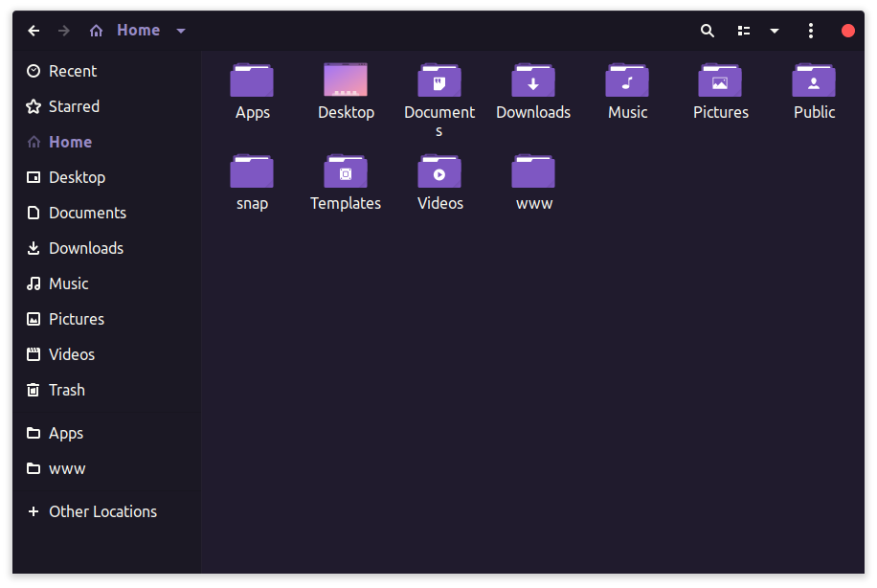Go back with the left arrow
Screen dimensions: 877x588
coord(34,31)
